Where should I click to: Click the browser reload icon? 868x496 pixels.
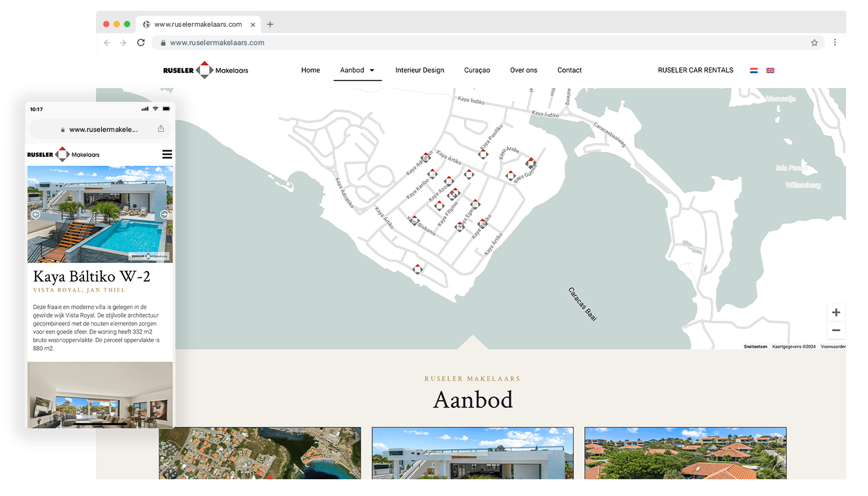[141, 43]
